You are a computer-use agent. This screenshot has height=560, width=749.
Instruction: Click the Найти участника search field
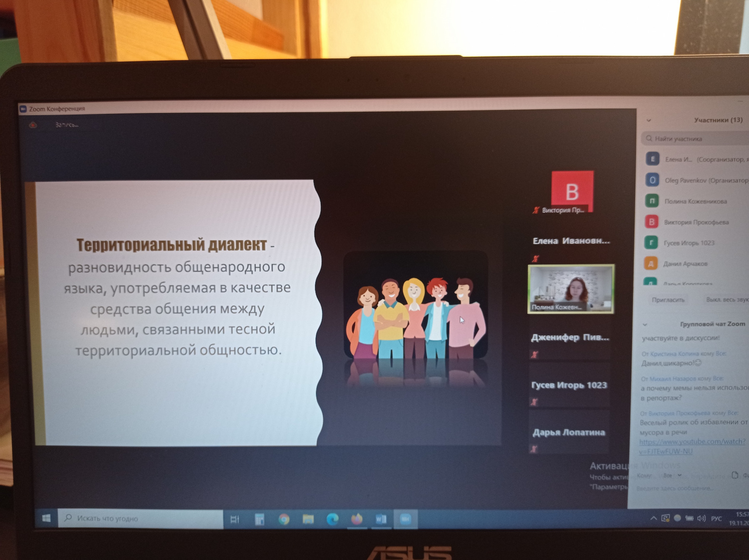695,139
